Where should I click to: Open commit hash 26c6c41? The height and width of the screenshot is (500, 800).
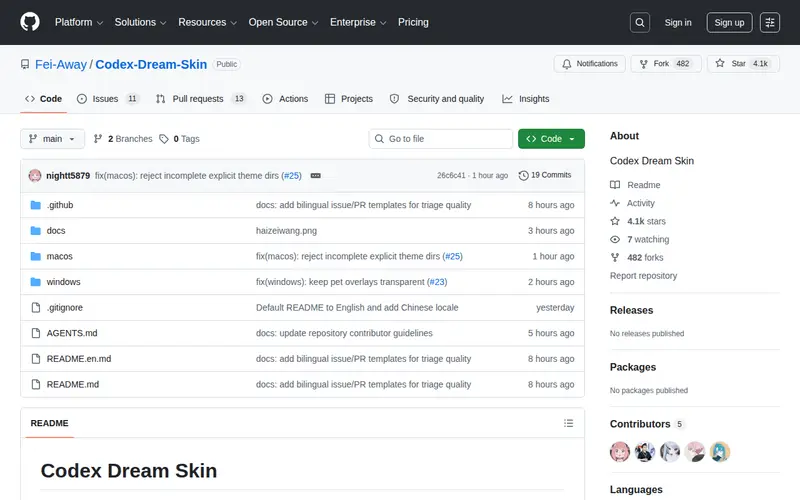coord(451,176)
